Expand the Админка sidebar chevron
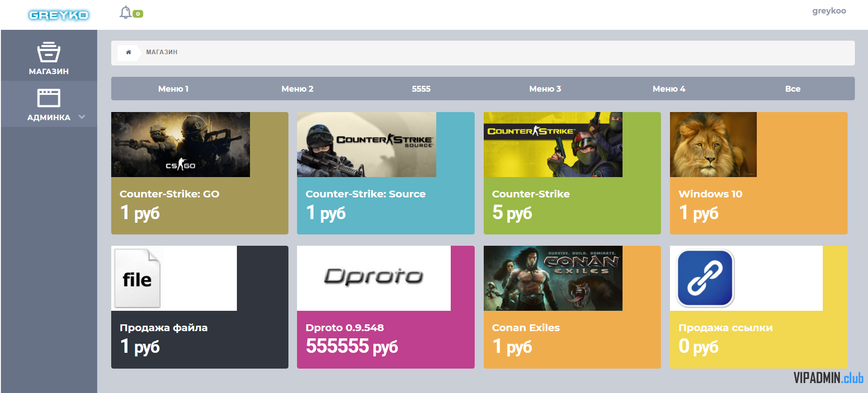Viewport: 868px width, 393px height. pyautogui.click(x=82, y=117)
